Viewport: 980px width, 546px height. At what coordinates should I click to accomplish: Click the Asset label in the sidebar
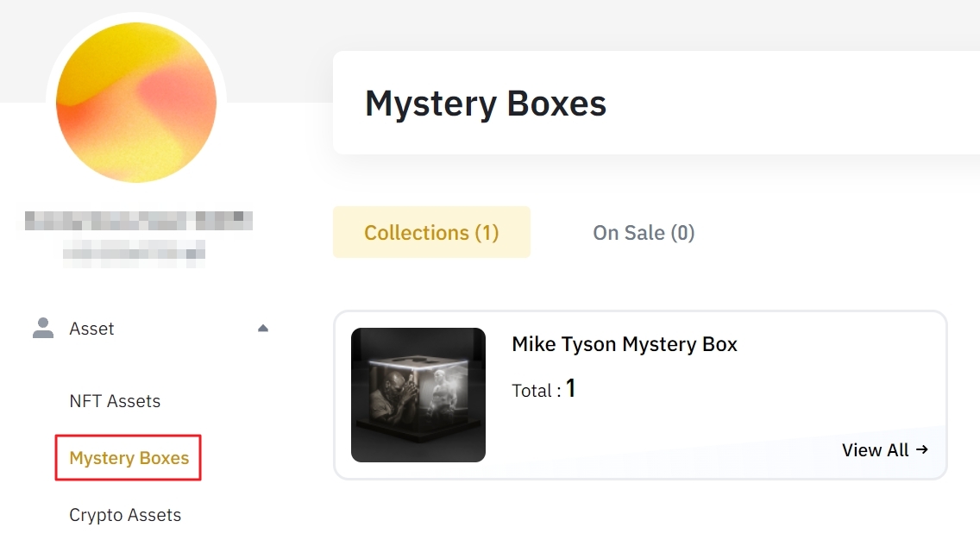(x=91, y=329)
